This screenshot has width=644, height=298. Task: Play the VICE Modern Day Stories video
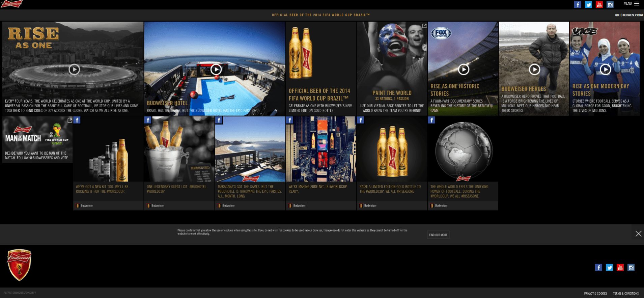[x=605, y=70]
